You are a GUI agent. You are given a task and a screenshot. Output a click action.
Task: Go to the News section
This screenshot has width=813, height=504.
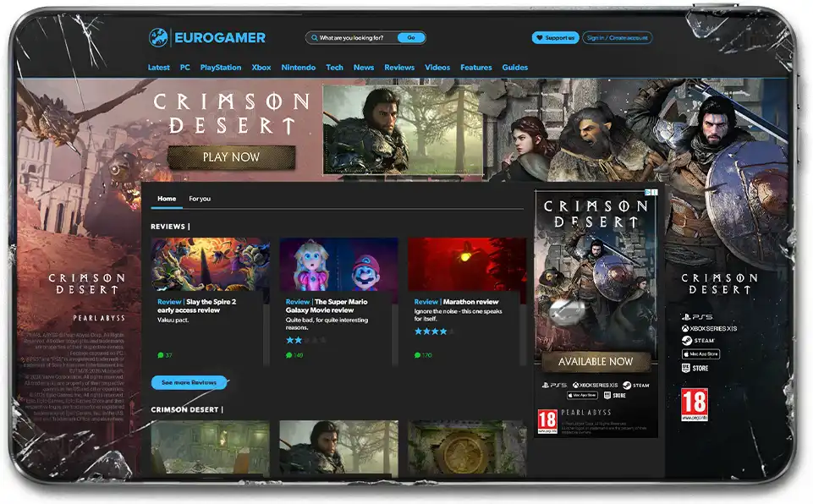[364, 68]
